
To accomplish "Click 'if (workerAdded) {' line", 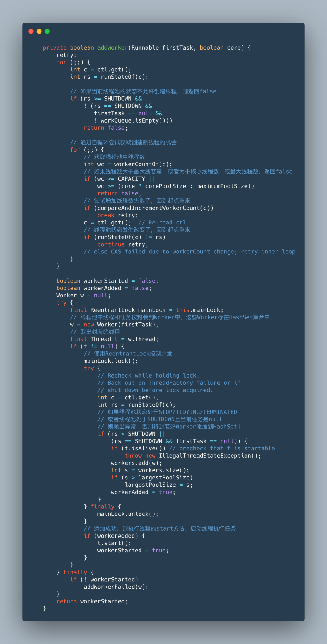I will [114, 536].
